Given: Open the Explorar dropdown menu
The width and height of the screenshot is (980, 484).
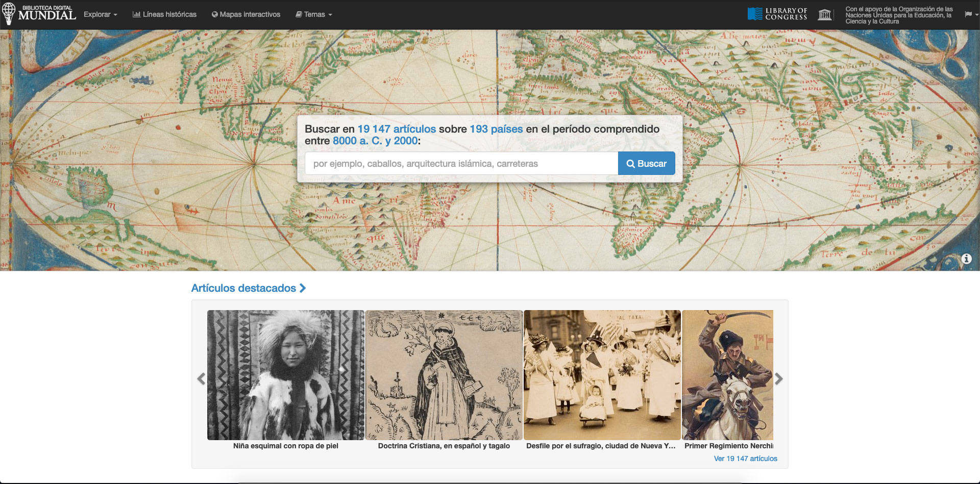Looking at the screenshot, I should (x=101, y=14).
